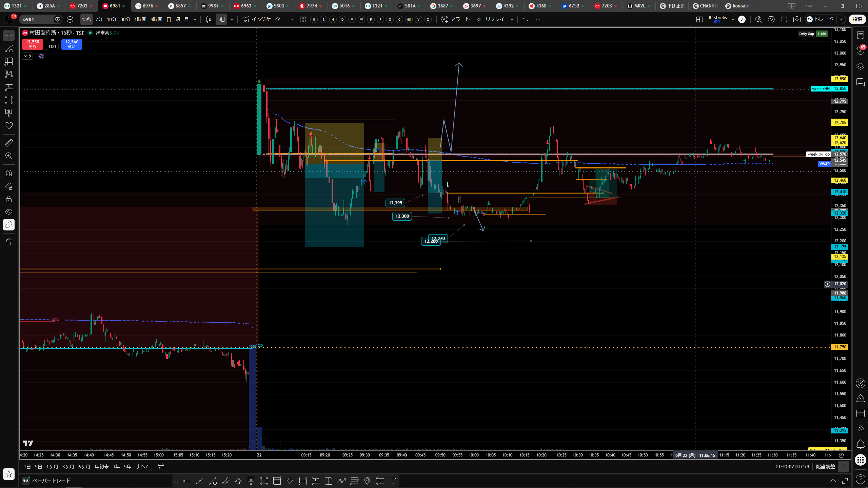Viewport: 868px width, 488px height.
Task: Enter fullscreen mode icon
Action: click(x=784, y=19)
